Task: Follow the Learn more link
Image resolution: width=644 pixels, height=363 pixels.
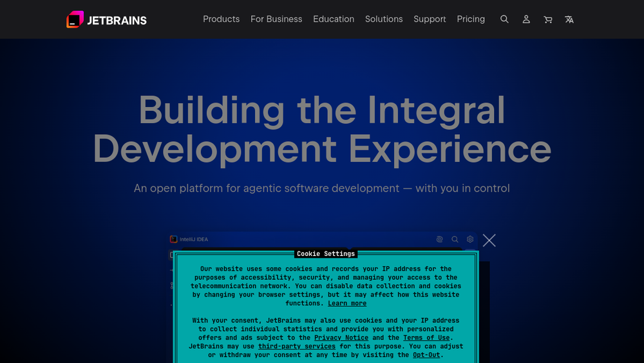Action: (x=347, y=304)
